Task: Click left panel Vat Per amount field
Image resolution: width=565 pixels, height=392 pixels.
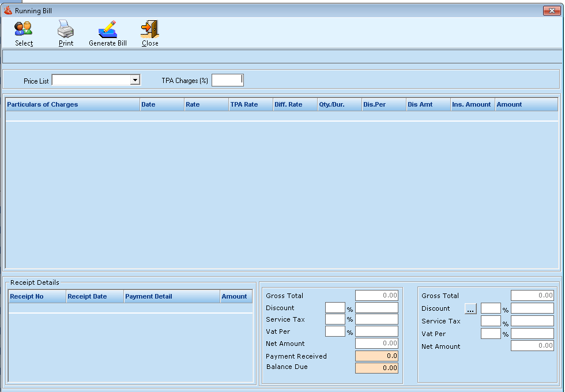Action: coord(376,331)
